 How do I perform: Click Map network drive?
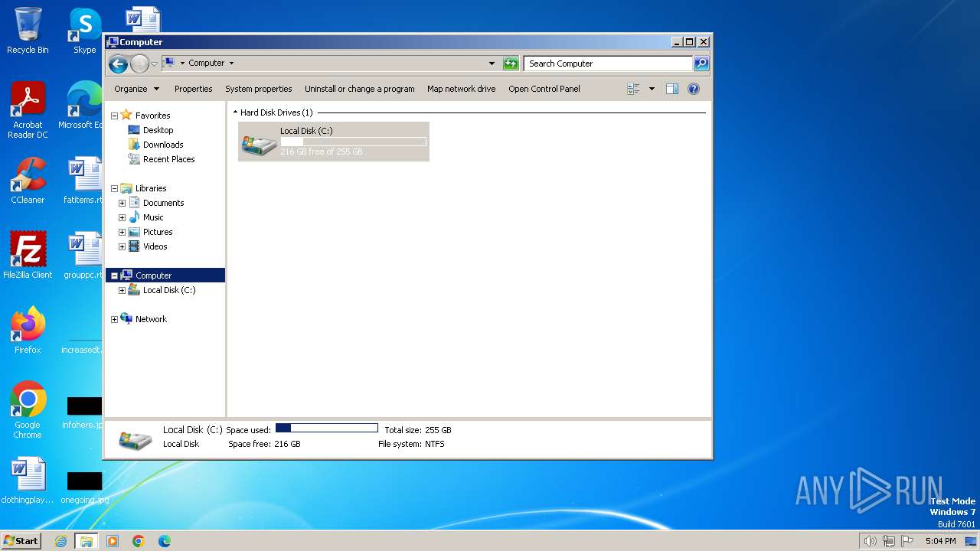pos(461,89)
